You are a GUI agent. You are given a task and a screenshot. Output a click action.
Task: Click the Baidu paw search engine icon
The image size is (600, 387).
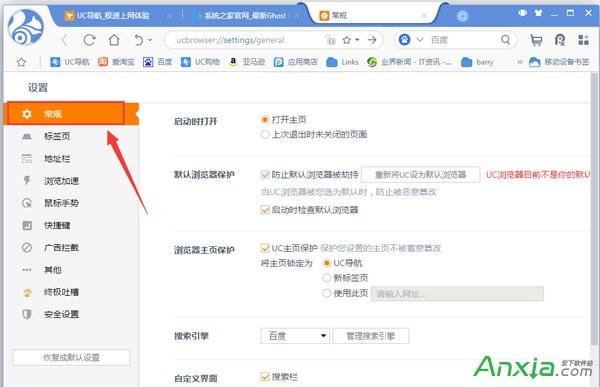404,39
